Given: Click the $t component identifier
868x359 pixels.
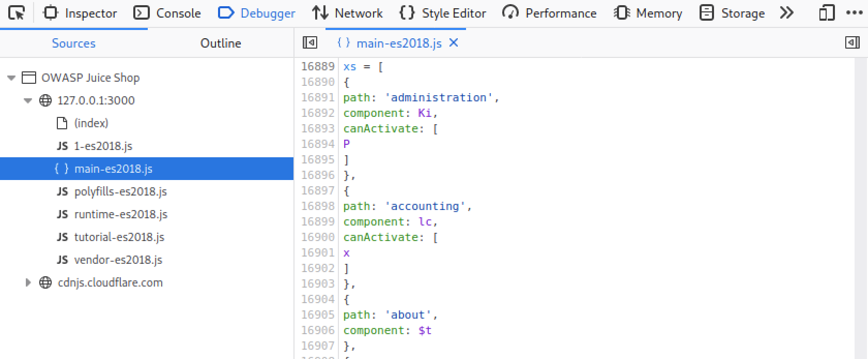Looking at the screenshot, I should [x=425, y=330].
